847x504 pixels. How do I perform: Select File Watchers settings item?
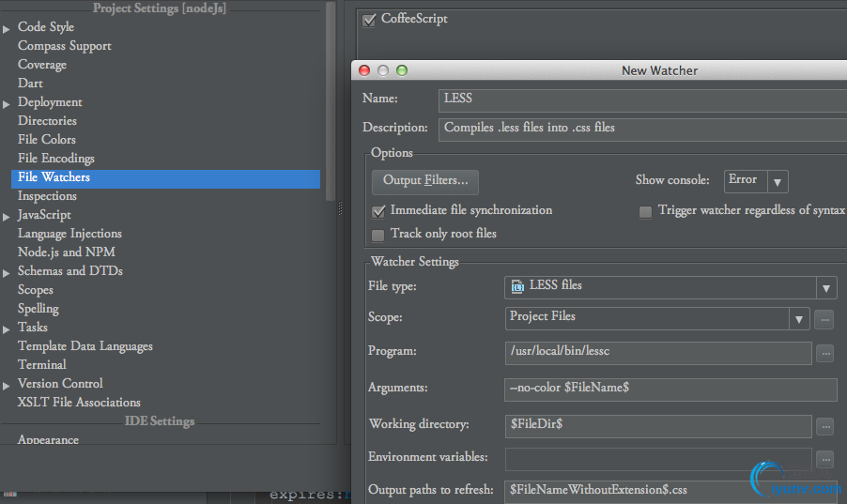coord(165,179)
